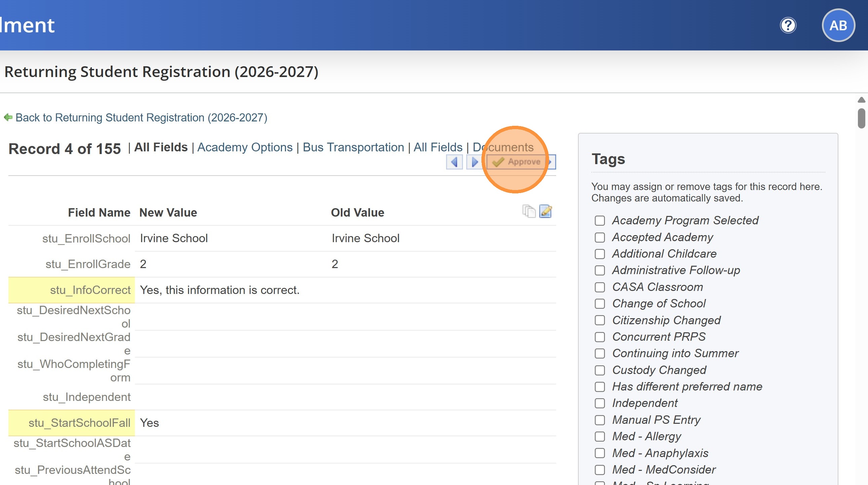This screenshot has width=868, height=485.
Task: Open the Documents view
Action: click(x=503, y=147)
